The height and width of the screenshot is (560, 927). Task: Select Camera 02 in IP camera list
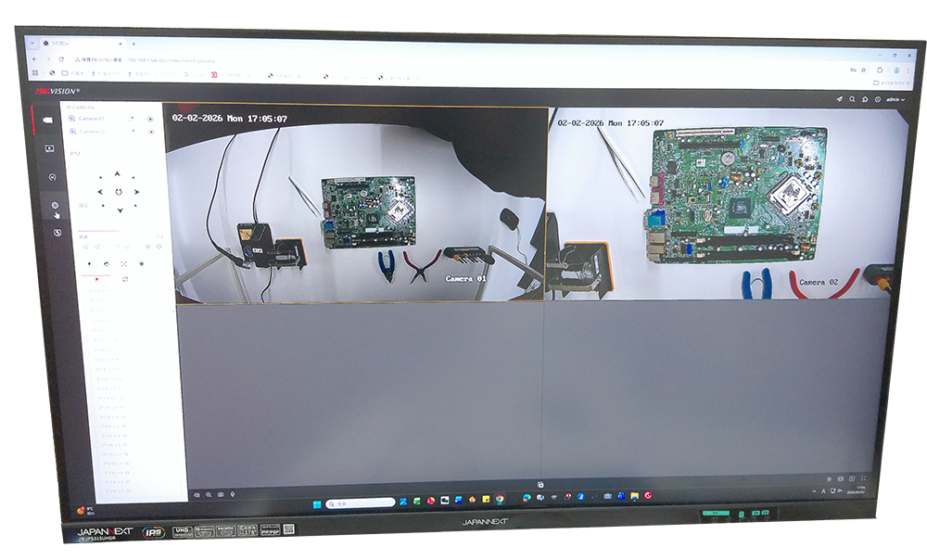(x=92, y=132)
